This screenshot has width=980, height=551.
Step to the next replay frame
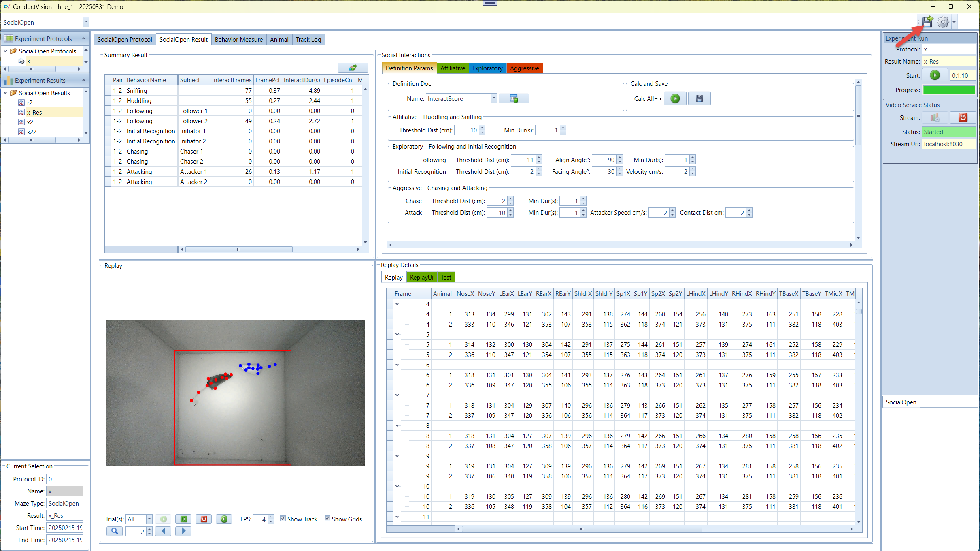[x=183, y=531]
